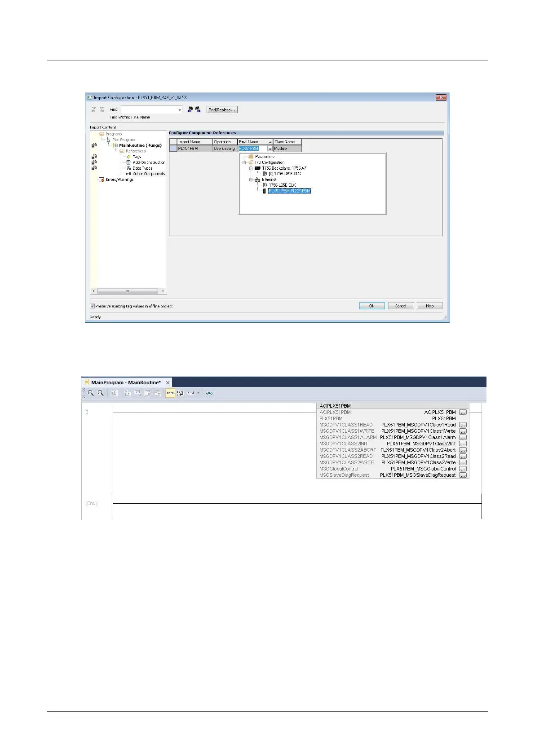Click the Errors/Warnings red icon

point(101,180)
